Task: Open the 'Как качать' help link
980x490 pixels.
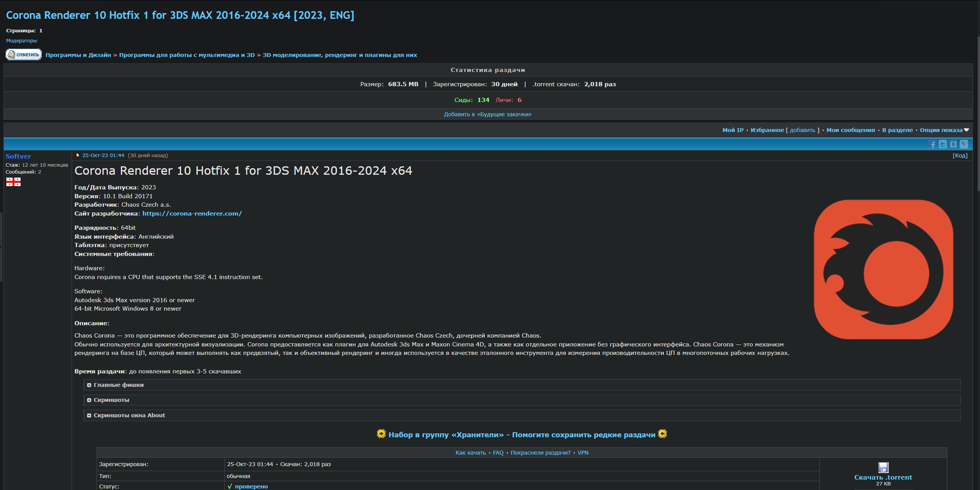Action: pos(471,453)
